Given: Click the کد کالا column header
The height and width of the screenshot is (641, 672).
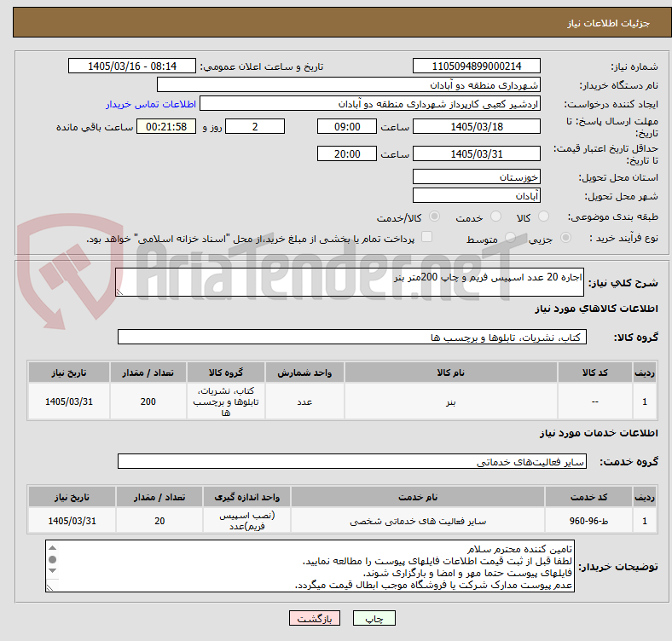Looking at the screenshot, I should pos(595,372).
